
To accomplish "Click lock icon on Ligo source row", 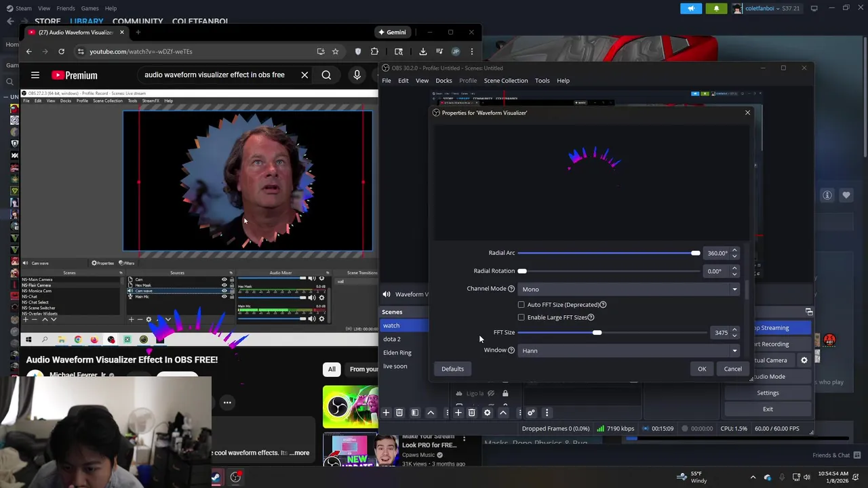I will coord(505,393).
